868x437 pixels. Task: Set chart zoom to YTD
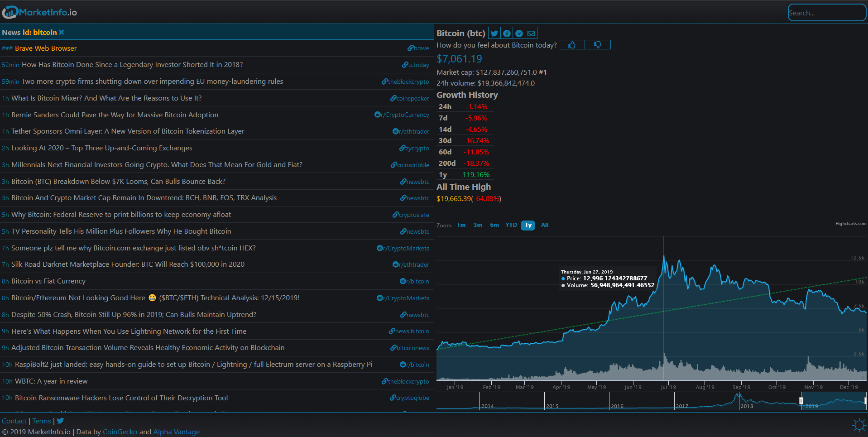511,225
